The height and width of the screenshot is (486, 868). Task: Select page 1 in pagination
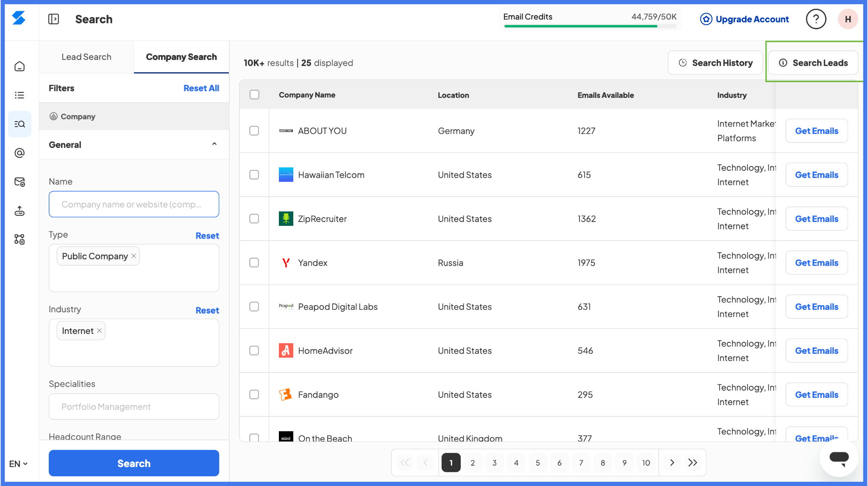point(451,463)
